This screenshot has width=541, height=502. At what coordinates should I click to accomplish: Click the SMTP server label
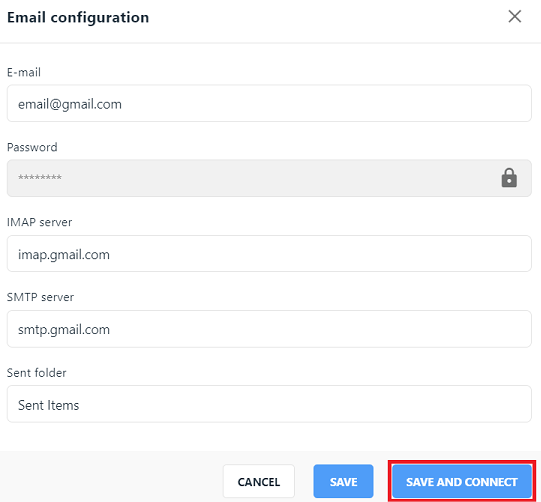tap(40, 297)
